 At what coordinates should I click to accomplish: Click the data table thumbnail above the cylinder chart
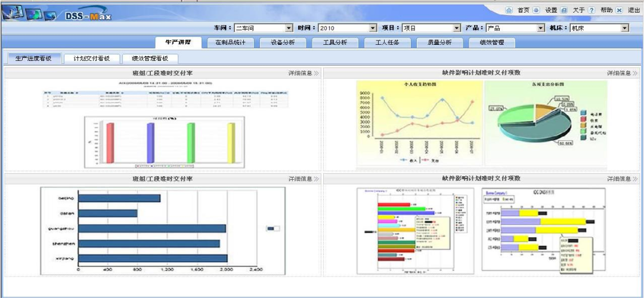166,99
